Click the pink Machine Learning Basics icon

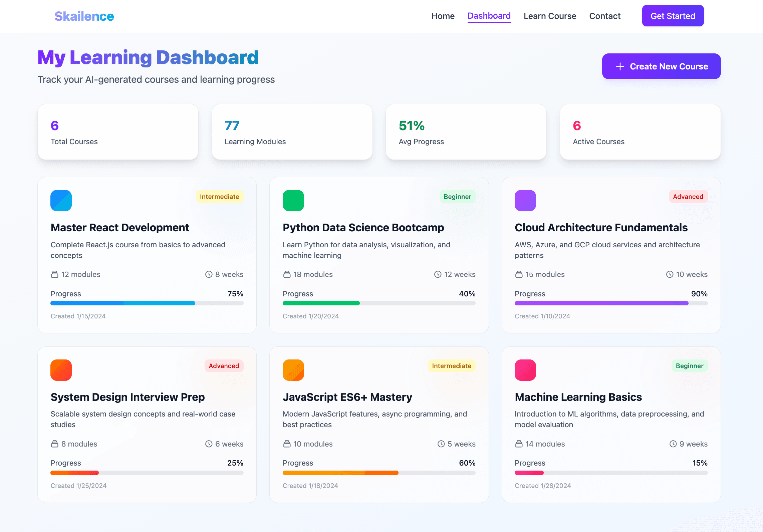525,370
